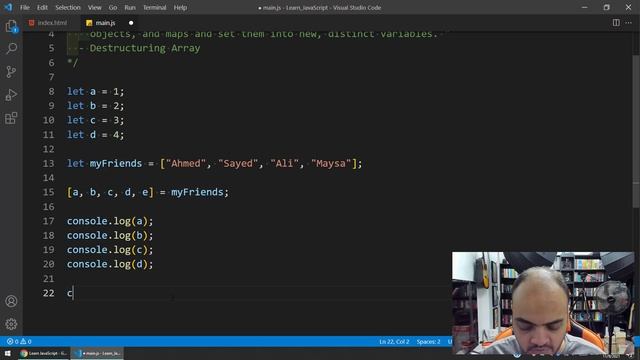Open the editor More Actions ellipsis
The height and width of the screenshot is (360, 640).
629,23
